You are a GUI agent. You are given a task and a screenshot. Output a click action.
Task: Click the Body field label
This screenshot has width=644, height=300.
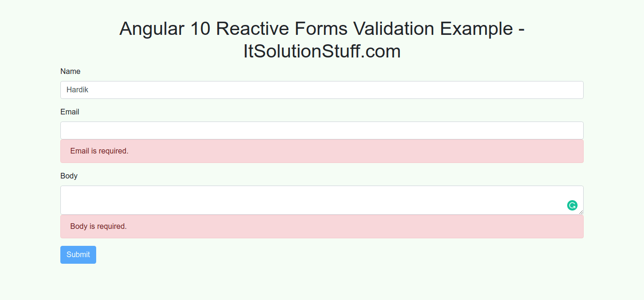tap(69, 176)
